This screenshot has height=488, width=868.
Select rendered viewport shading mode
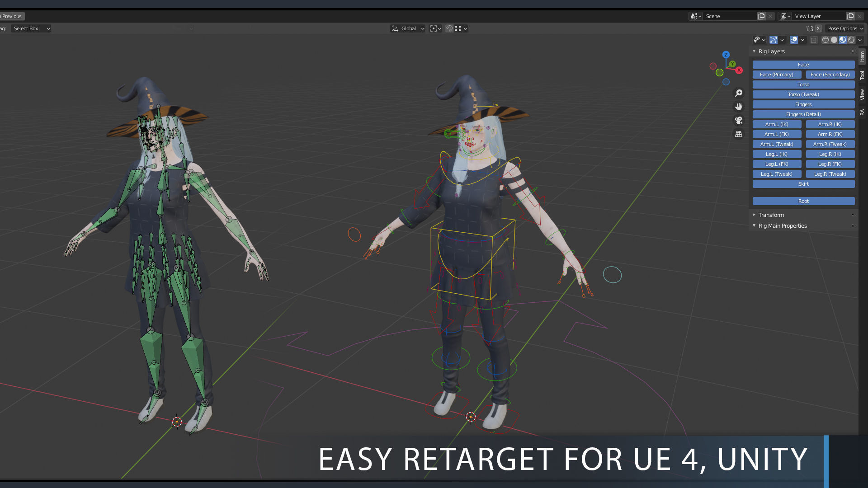click(x=851, y=40)
